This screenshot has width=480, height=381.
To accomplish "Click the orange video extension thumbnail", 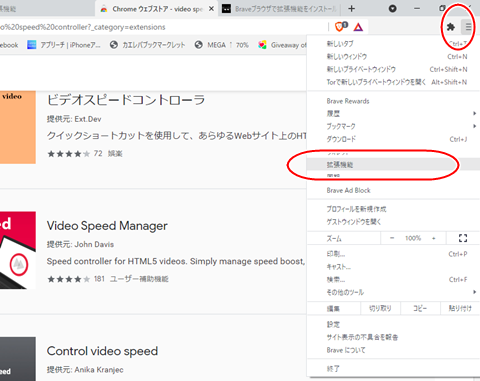I will (18, 127).
